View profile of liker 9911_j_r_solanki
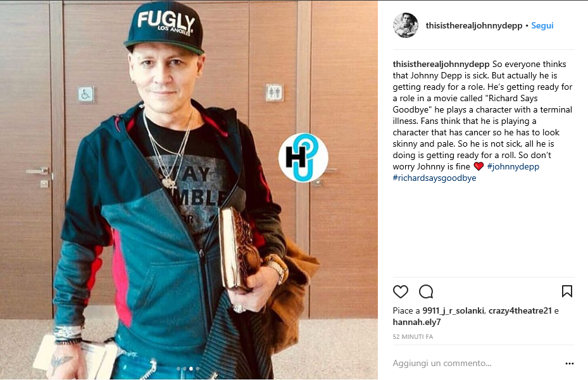This screenshot has height=380, width=588. point(453,310)
